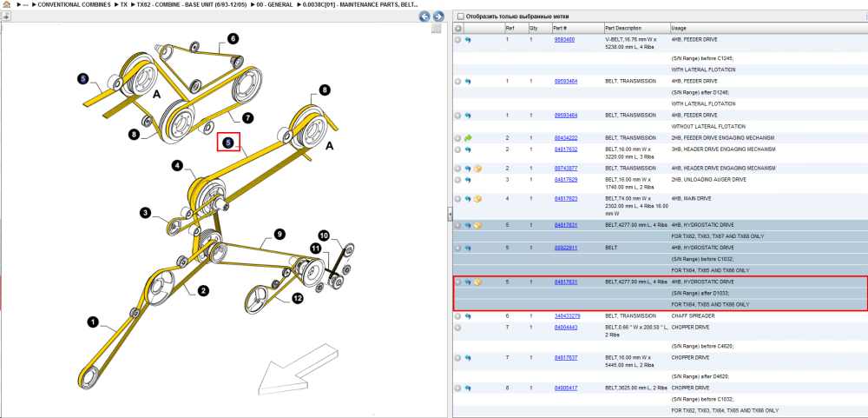Open the 00 - GENERAL breadcrumb

tap(275, 3)
